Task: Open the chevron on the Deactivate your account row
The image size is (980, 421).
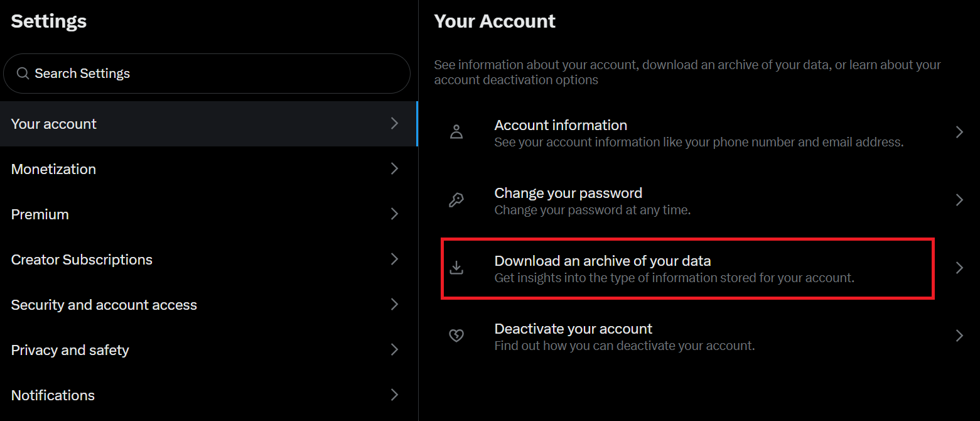Action: coord(959,336)
